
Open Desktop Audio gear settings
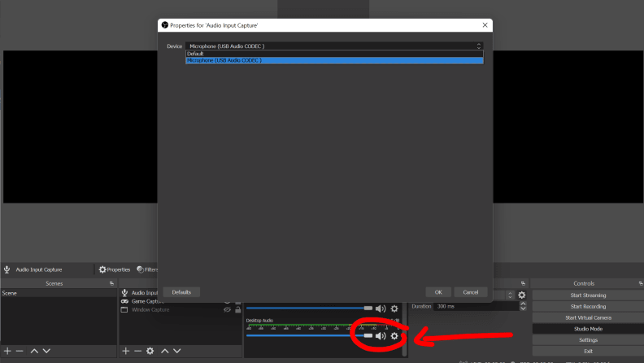394,336
